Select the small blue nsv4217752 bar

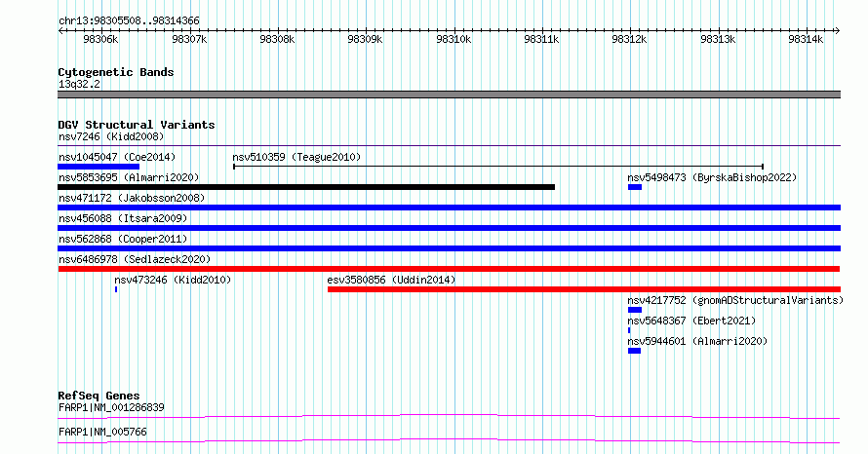(635, 310)
